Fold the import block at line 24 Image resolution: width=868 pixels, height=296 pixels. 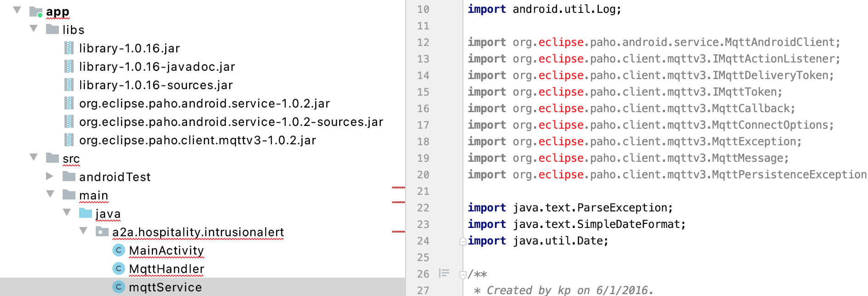coord(463,241)
